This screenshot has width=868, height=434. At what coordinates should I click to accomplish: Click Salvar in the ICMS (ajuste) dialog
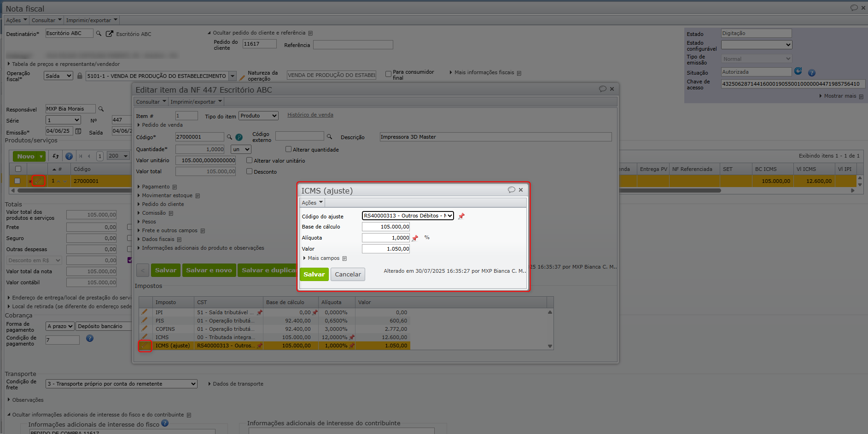click(x=314, y=274)
